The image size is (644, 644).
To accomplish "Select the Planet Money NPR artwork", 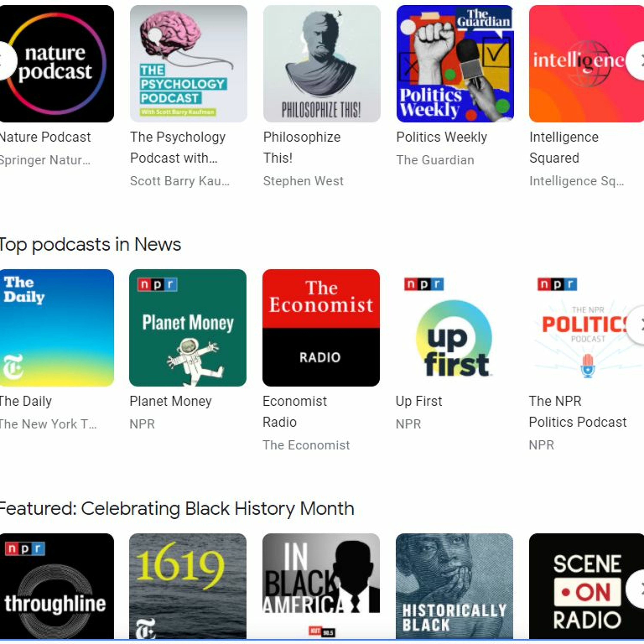I will tap(188, 328).
